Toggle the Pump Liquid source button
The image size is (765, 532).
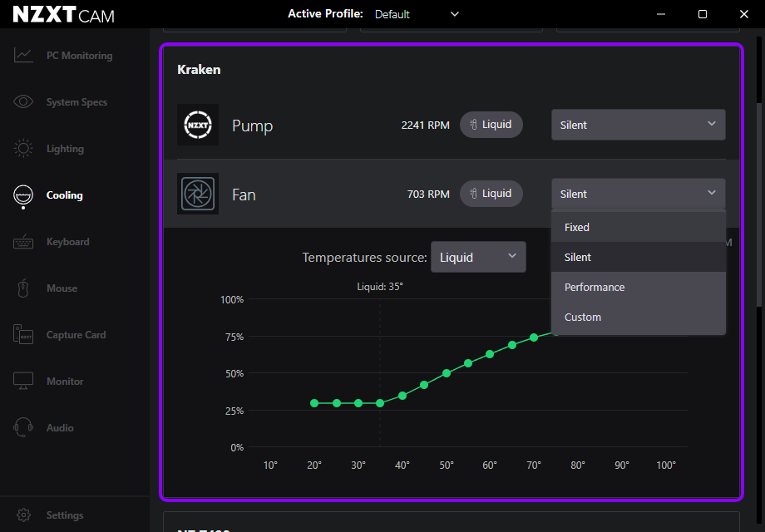[x=491, y=125]
